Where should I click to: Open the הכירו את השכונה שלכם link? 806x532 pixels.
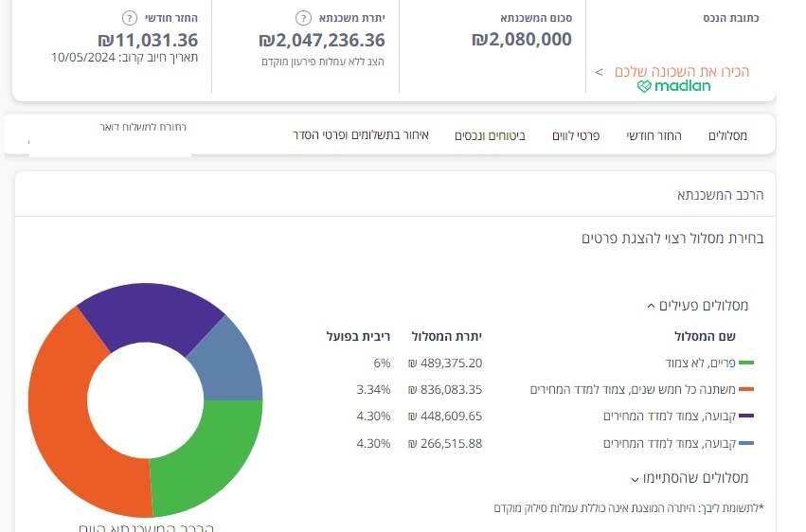[682, 72]
